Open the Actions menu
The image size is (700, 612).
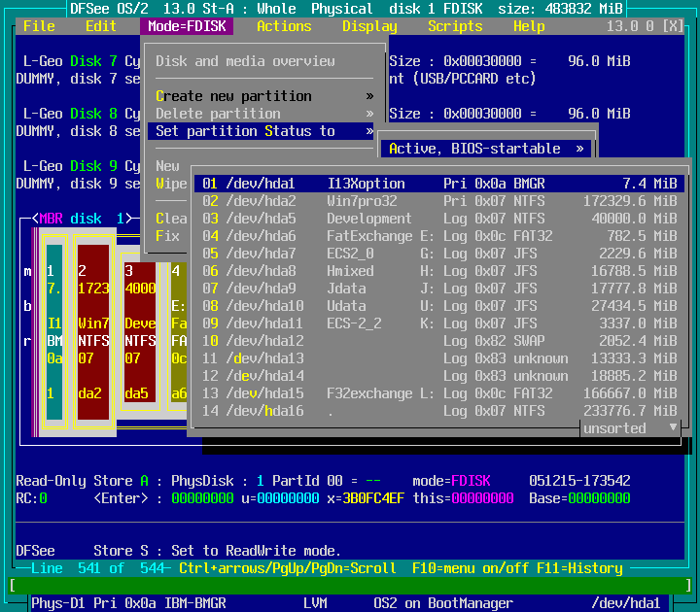(284, 26)
